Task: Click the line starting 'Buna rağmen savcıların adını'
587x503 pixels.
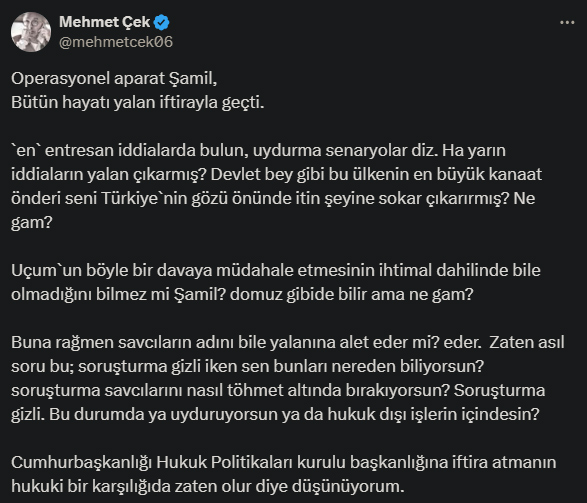Action: (x=288, y=342)
